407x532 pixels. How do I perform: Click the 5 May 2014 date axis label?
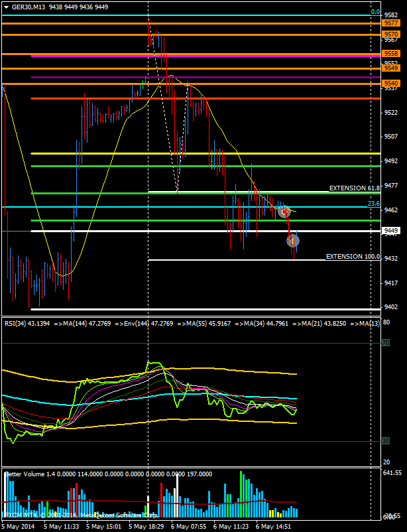18,526
